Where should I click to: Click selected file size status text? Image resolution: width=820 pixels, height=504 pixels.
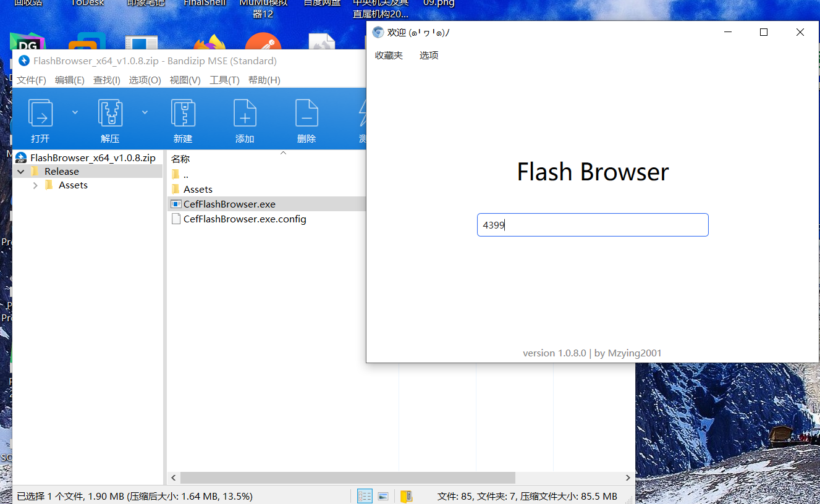point(135,496)
